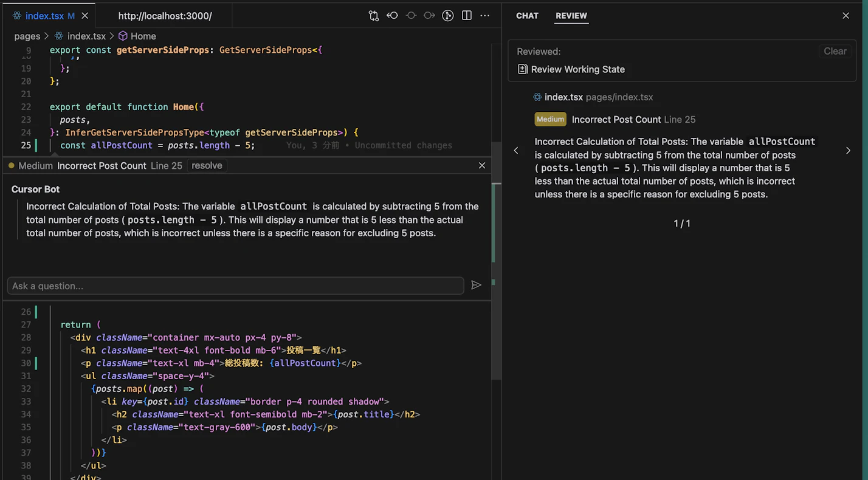
Task: Dismiss the inline Incorrect Post Count widget
Action: coord(482,165)
